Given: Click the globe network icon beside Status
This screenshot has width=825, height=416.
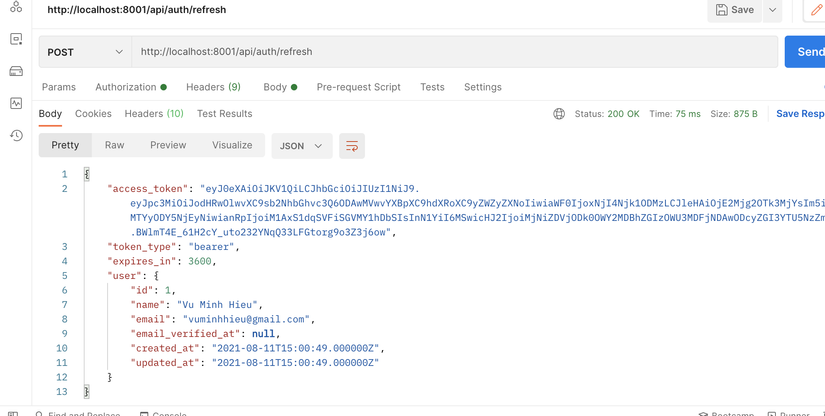Looking at the screenshot, I should [559, 114].
